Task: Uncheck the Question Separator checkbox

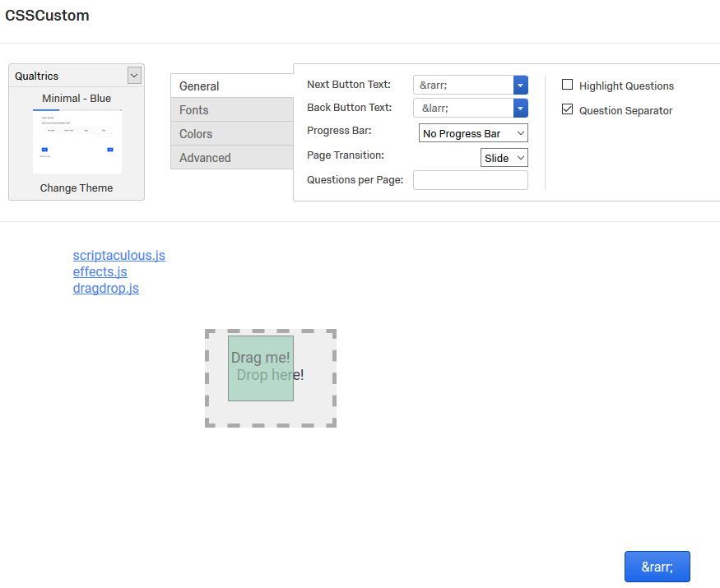Action: (x=568, y=109)
